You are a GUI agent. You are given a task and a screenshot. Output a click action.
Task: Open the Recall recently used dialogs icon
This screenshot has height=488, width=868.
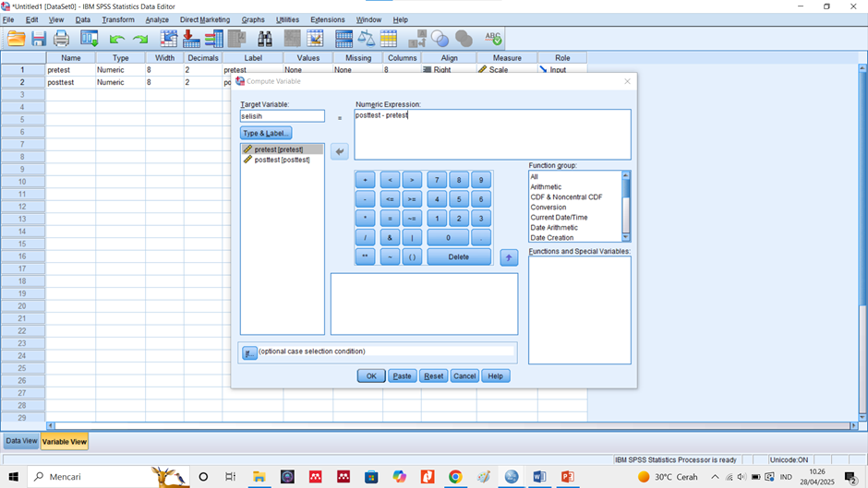(x=89, y=39)
